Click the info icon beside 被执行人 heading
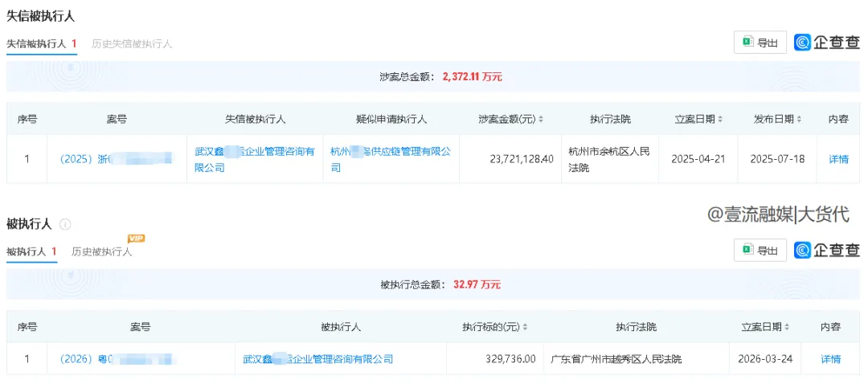The width and height of the screenshot is (868, 392). coord(66,224)
